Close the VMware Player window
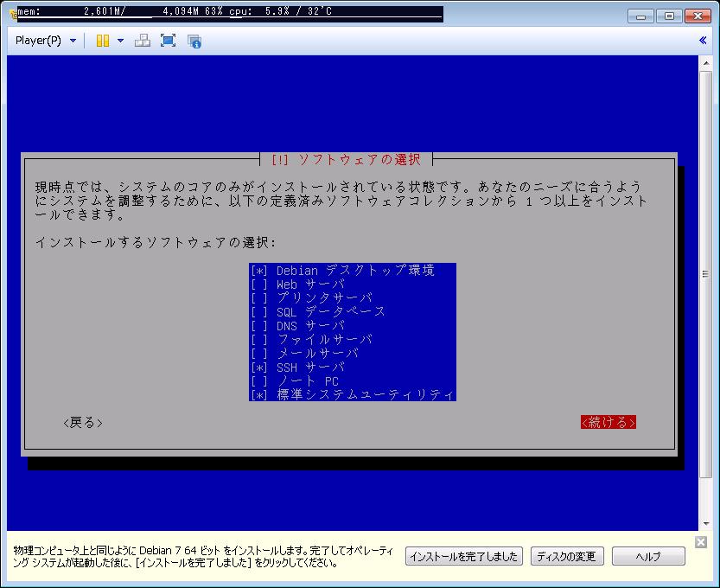 click(698, 16)
